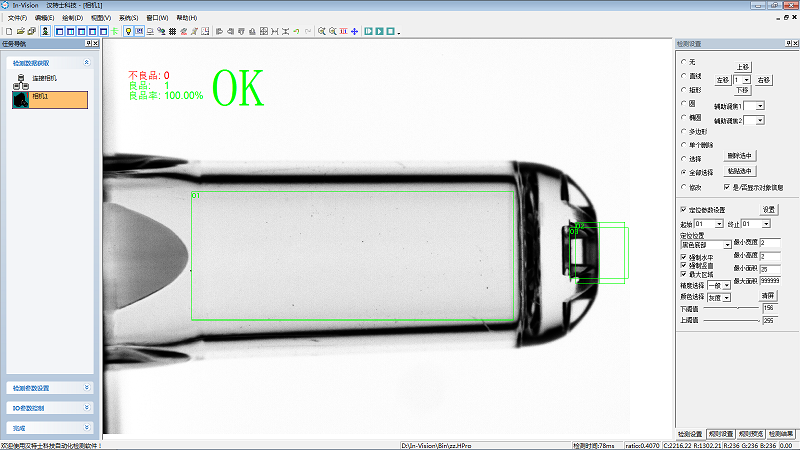
Task: Select the 直线 radio button
Action: coord(682,75)
